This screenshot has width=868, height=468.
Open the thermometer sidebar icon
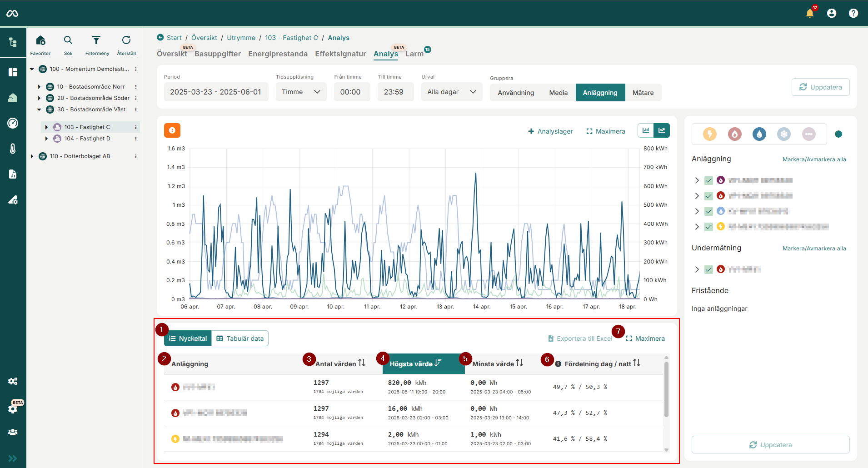click(x=13, y=149)
